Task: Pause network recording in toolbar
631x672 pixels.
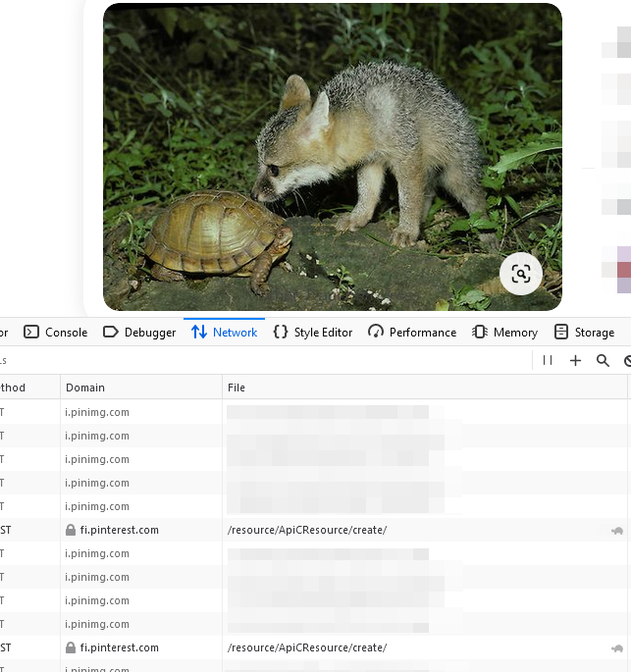Action: point(548,360)
